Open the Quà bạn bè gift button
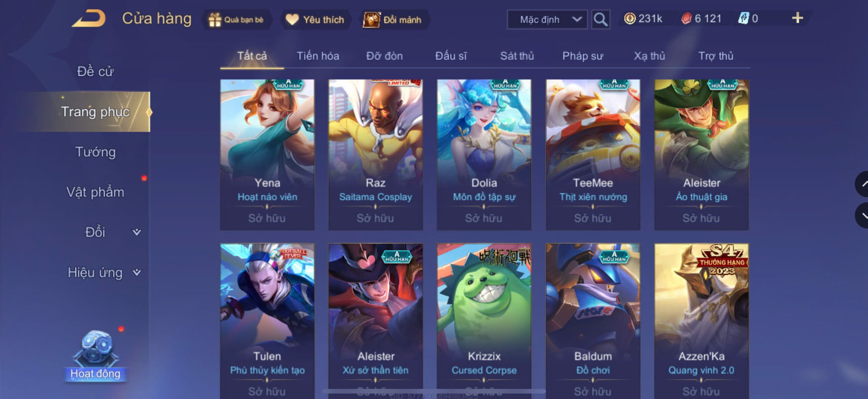Viewport: 868px width, 399px height. [x=236, y=20]
